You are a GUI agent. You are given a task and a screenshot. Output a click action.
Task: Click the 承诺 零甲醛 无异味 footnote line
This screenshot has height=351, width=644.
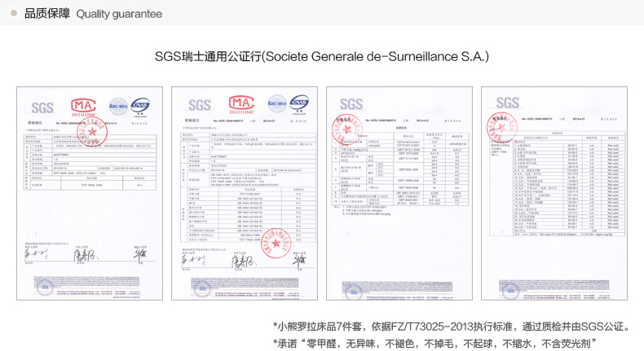pyautogui.click(x=434, y=343)
